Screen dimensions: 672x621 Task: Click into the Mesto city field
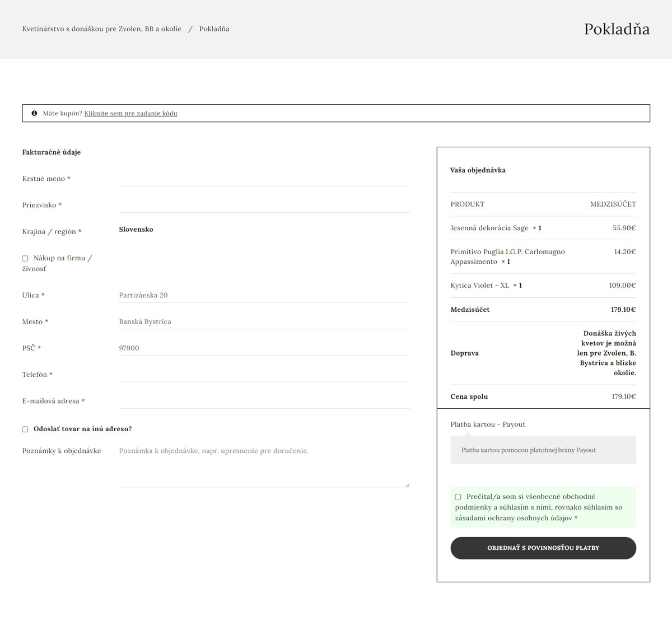(264, 321)
